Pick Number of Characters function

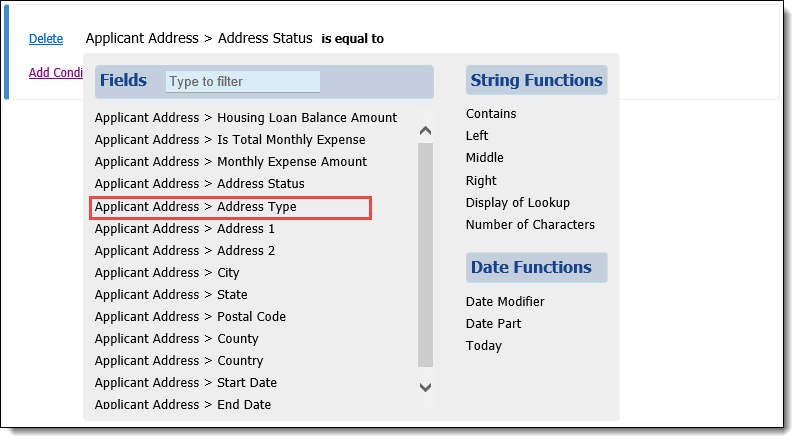point(530,225)
